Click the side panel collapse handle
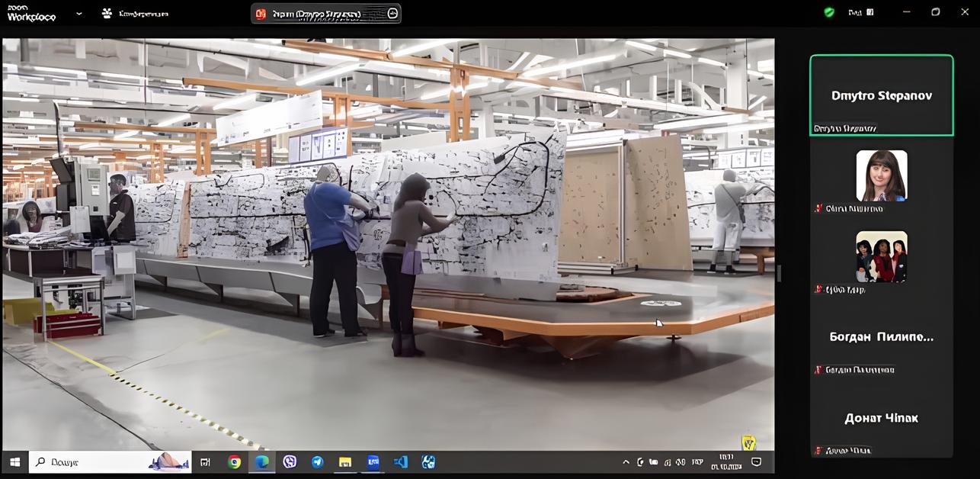 tap(778, 273)
